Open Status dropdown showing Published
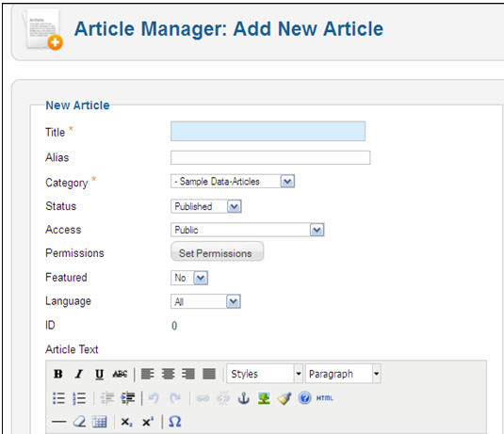504x434 pixels. [205, 206]
